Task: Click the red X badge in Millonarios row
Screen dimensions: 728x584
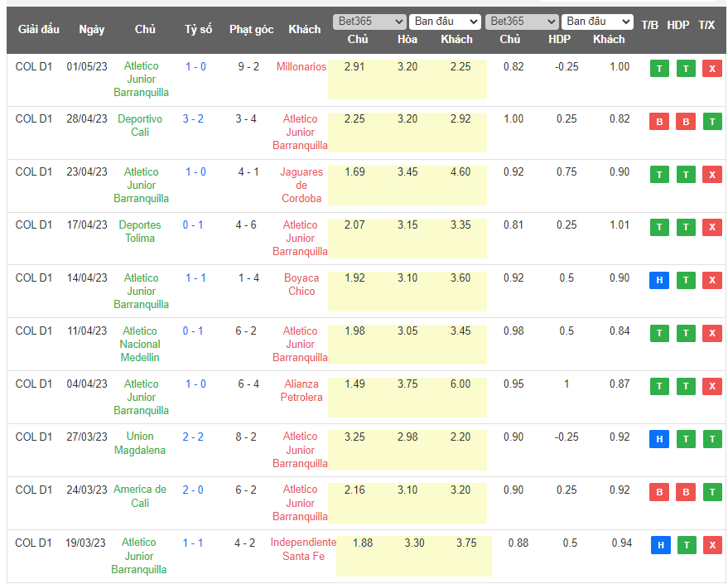Action: 711,69
